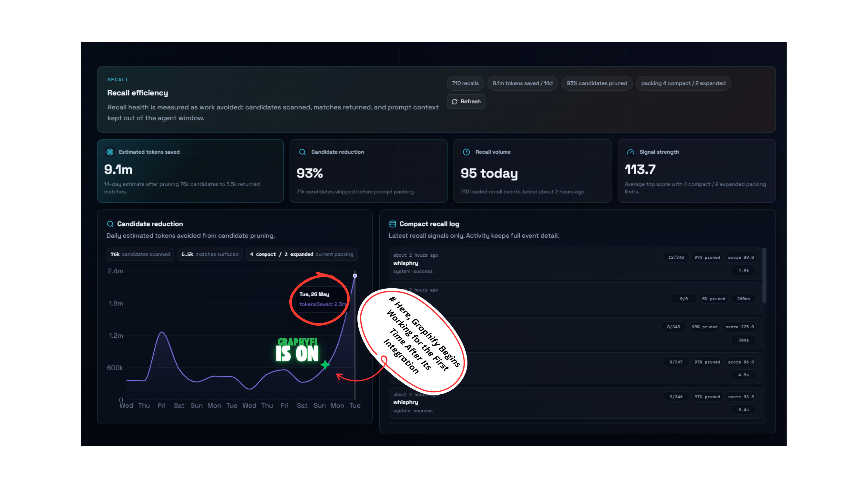868x488 pixels.
Task: Click the 260ms latency badge
Action: coord(743,299)
